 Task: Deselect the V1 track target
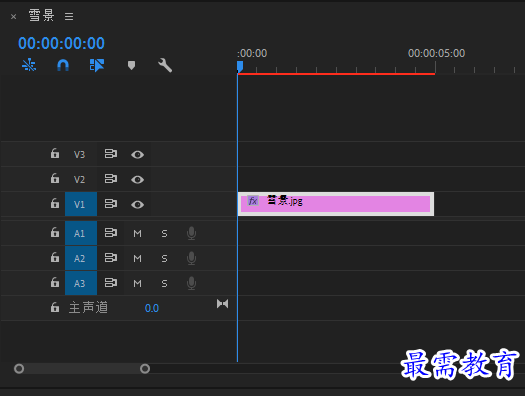(x=81, y=204)
